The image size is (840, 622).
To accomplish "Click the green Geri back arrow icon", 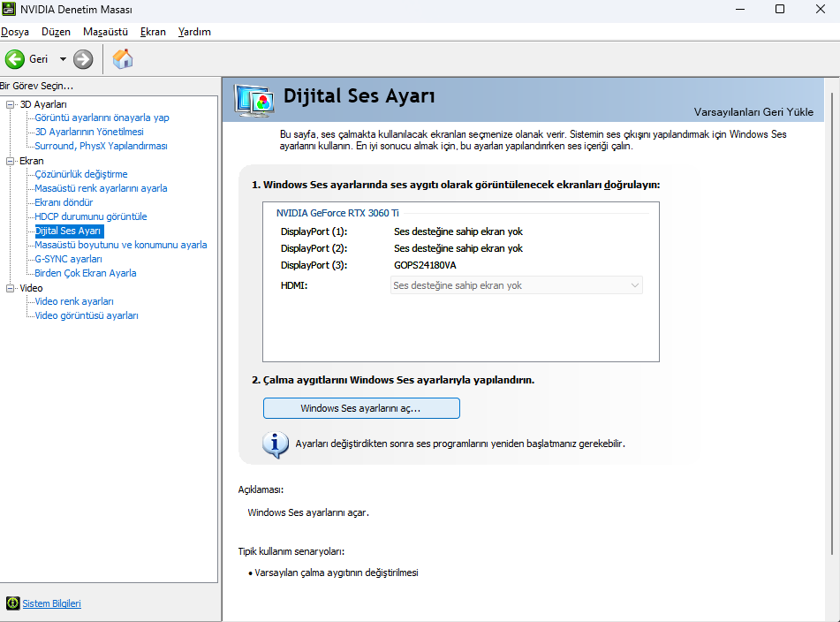I will (x=15, y=59).
